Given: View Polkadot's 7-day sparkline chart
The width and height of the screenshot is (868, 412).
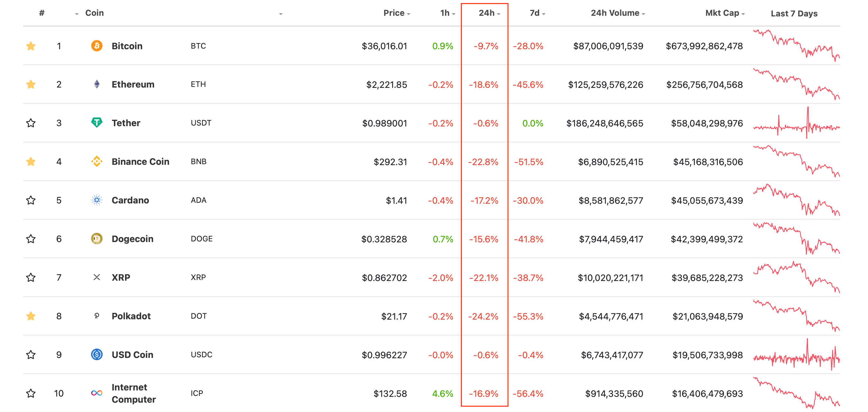Looking at the screenshot, I should (796, 315).
